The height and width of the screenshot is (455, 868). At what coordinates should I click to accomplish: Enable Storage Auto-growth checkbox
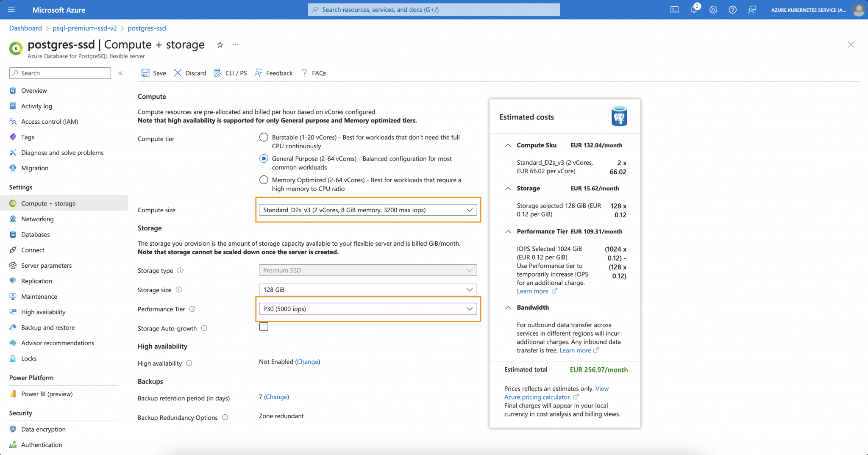(264, 327)
